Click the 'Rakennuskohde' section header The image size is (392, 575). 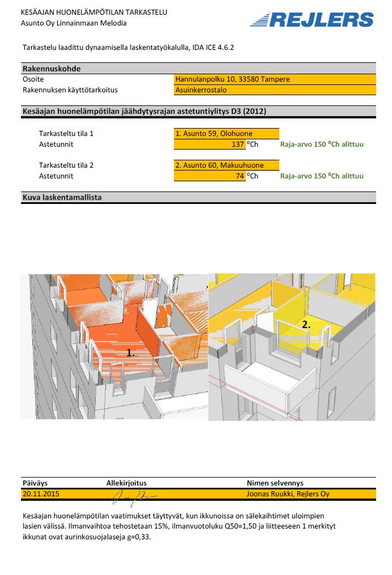tap(198, 69)
